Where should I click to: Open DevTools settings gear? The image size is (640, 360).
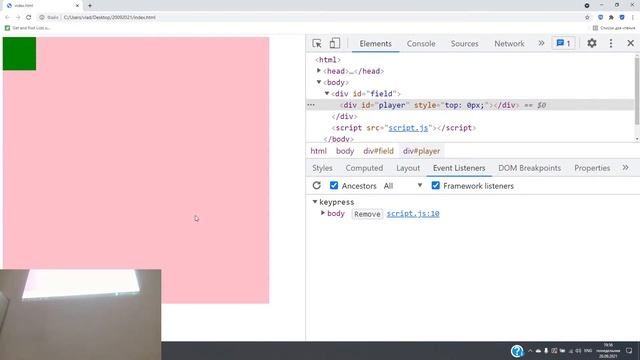[592, 43]
